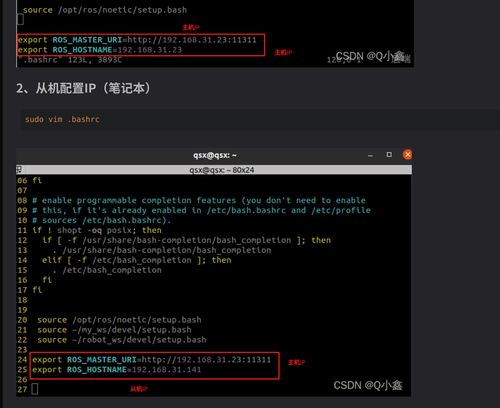This screenshot has height=408, width=500.
Task: Click line 21 source ~/my_ws/devel/setup.bash
Action: point(114,330)
